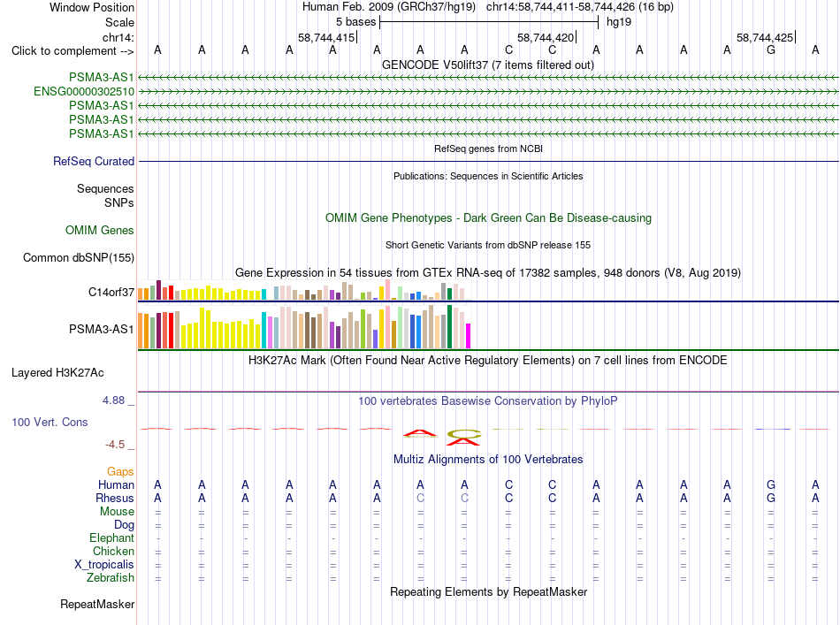
Task: Click the magenta bar in PSMA3-AS1 expression chart
Action: [469, 336]
